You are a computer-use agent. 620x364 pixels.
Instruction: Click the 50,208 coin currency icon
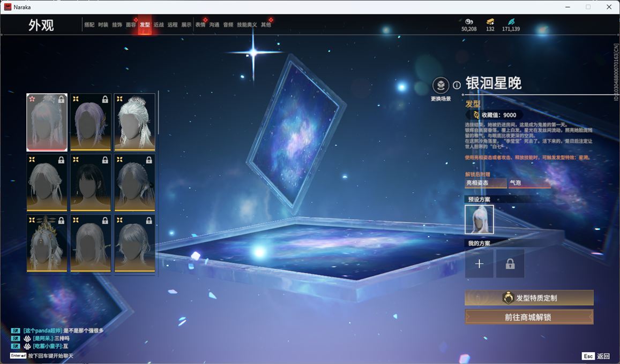tap(469, 21)
